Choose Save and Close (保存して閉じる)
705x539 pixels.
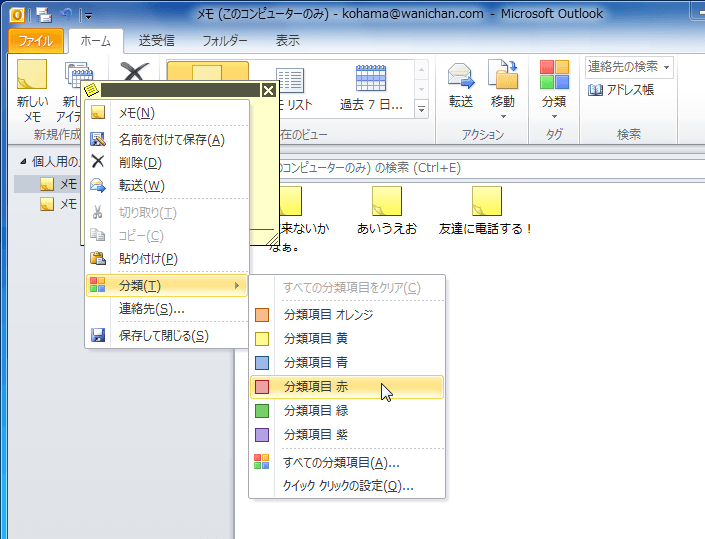(x=167, y=336)
